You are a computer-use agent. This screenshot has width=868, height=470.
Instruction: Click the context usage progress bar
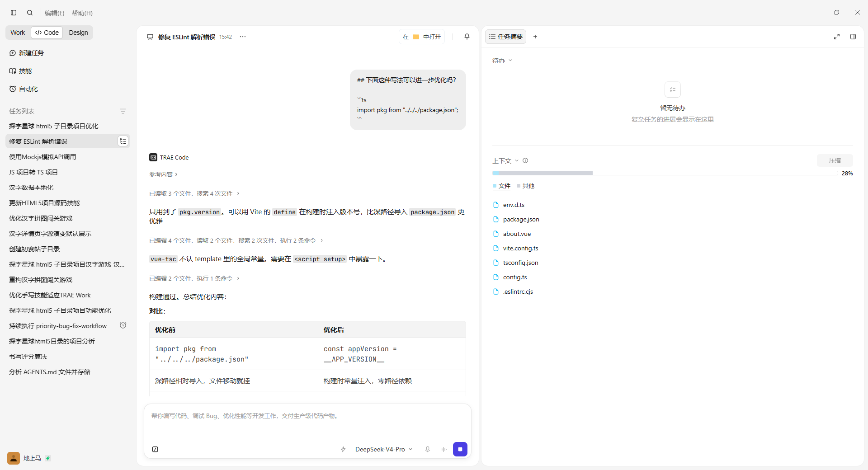(665, 173)
